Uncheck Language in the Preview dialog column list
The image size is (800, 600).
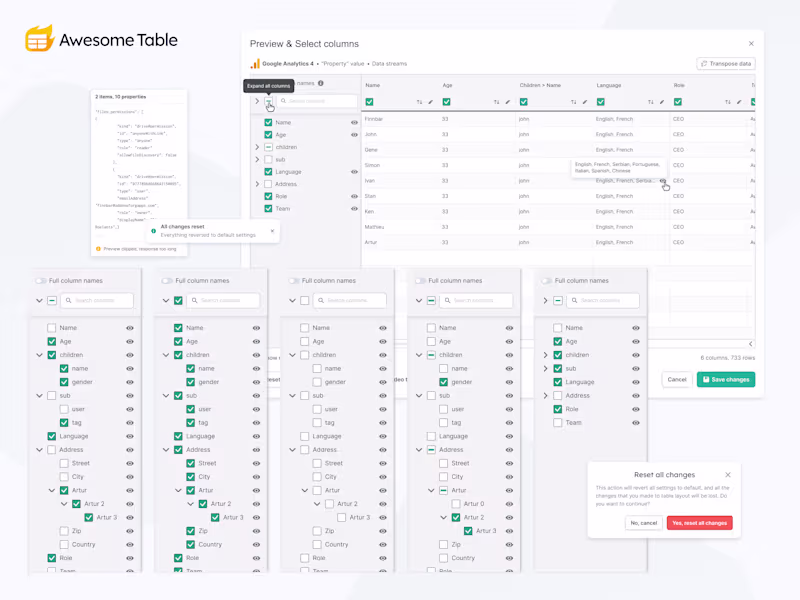click(268, 172)
